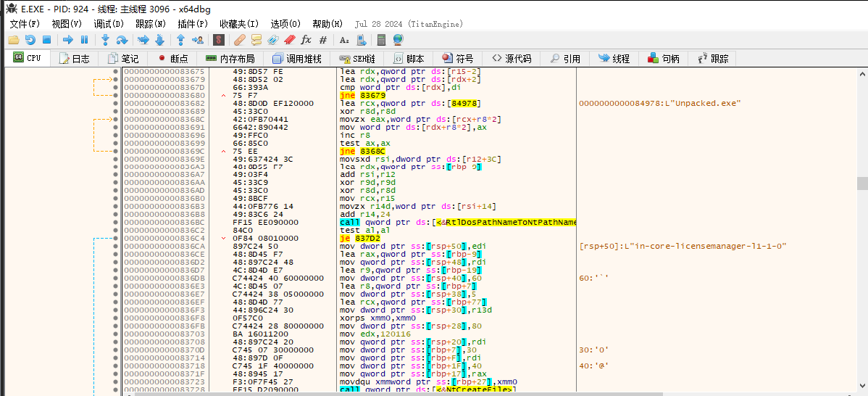Switch to the 跟踪 trace tab
Image resolution: width=868 pixels, height=396 pixels.
(x=713, y=59)
